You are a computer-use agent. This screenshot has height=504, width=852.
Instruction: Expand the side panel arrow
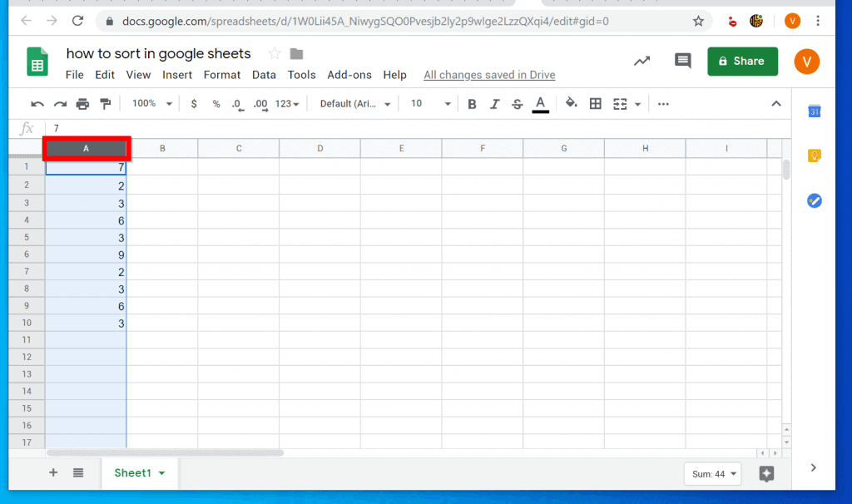click(x=814, y=467)
